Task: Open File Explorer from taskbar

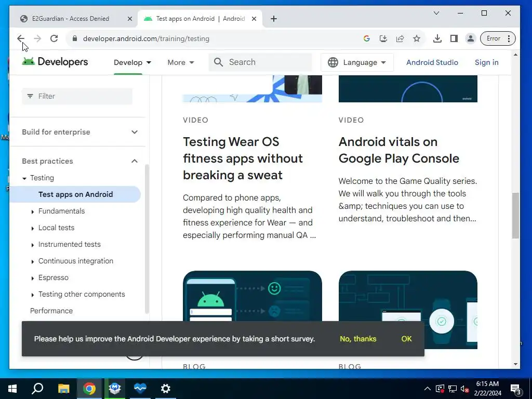Action: 63,389
